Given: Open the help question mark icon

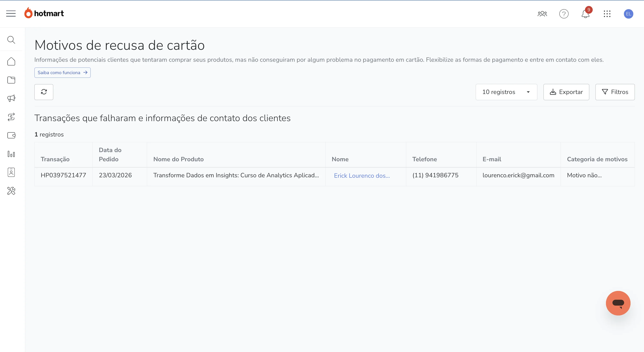Looking at the screenshot, I should point(564,14).
